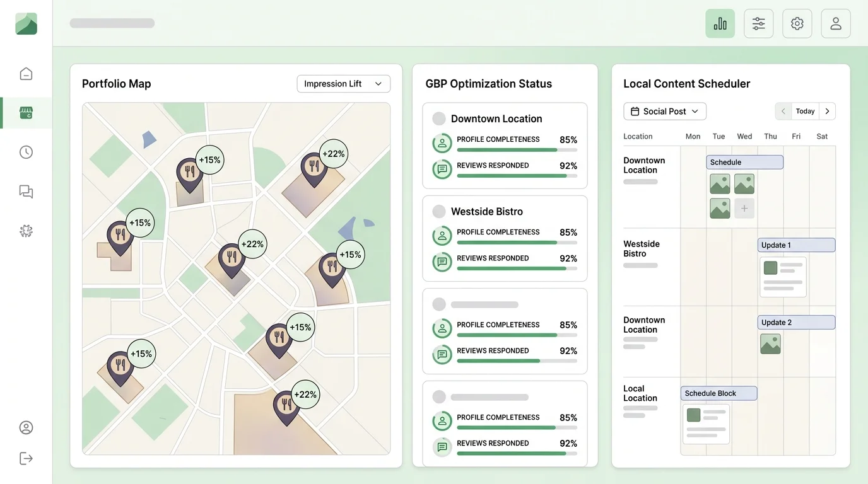Open the Social Post type dropdown

point(665,111)
